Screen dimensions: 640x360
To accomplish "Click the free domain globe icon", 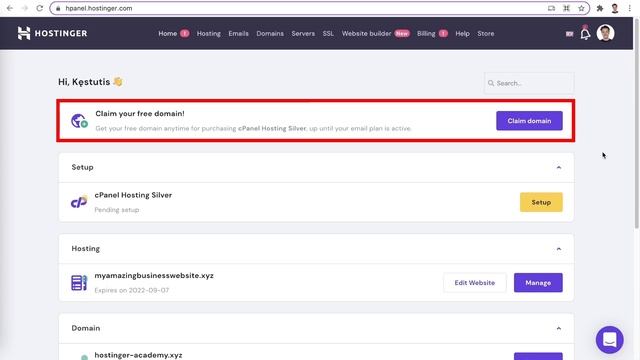I will click(79, 121).
